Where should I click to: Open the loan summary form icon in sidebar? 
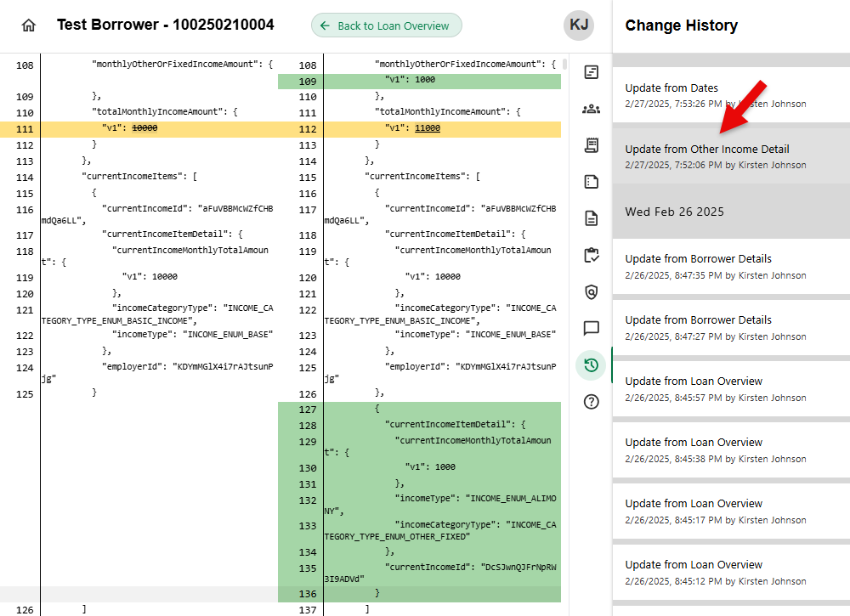[x=591, y=72]
